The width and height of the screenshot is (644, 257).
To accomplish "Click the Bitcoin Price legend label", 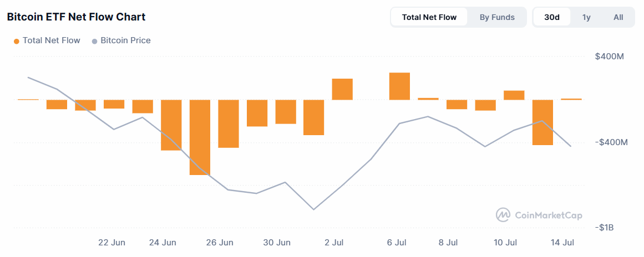I will (x=126, y=40).
